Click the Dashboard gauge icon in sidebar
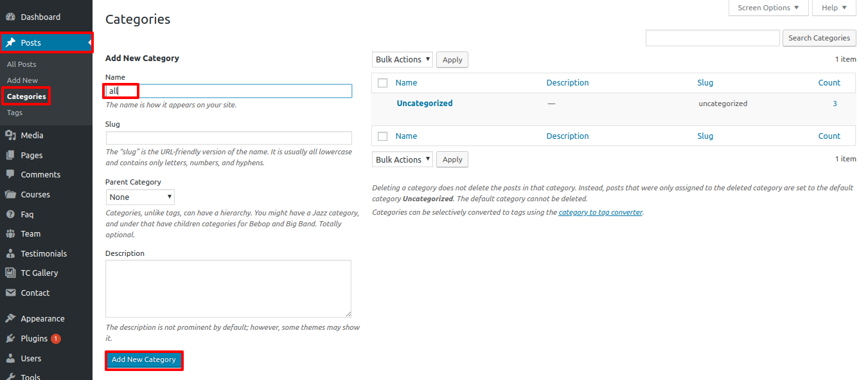The image size is (868, 380). pyautogui.click(x=10, y=17)
